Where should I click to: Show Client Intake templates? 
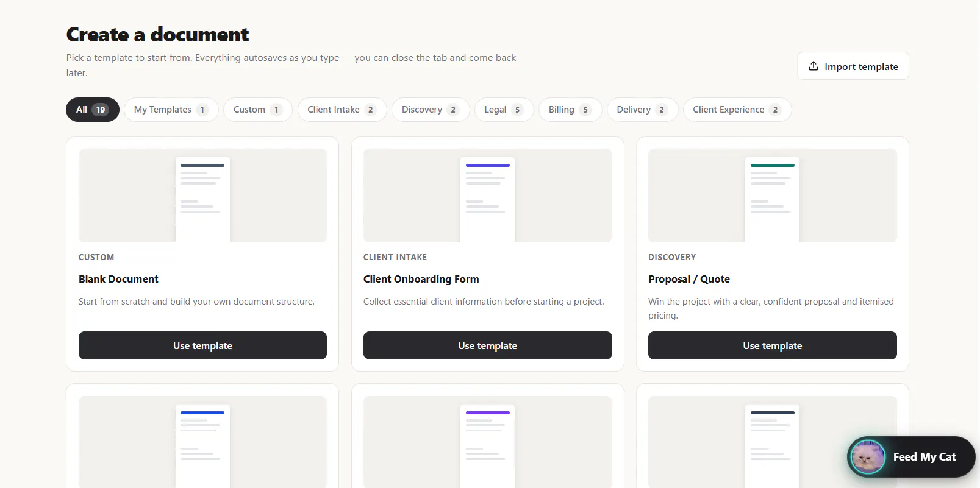click(342, 110)
